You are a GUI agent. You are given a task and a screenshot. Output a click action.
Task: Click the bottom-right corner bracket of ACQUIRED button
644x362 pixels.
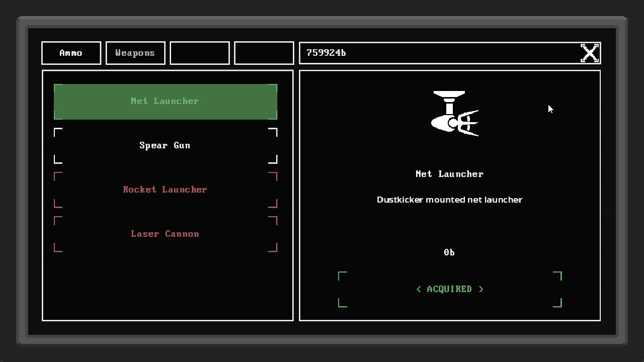tap(557, 303)
